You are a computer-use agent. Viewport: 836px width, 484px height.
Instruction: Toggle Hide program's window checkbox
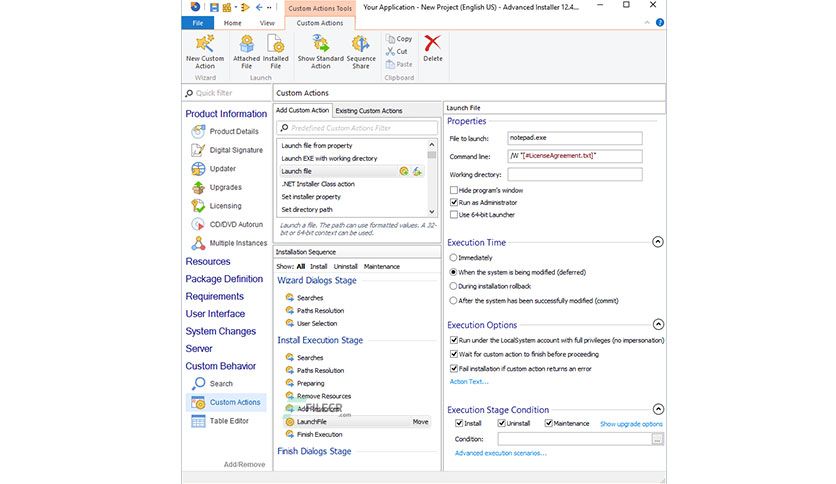(x=454, y=190)
